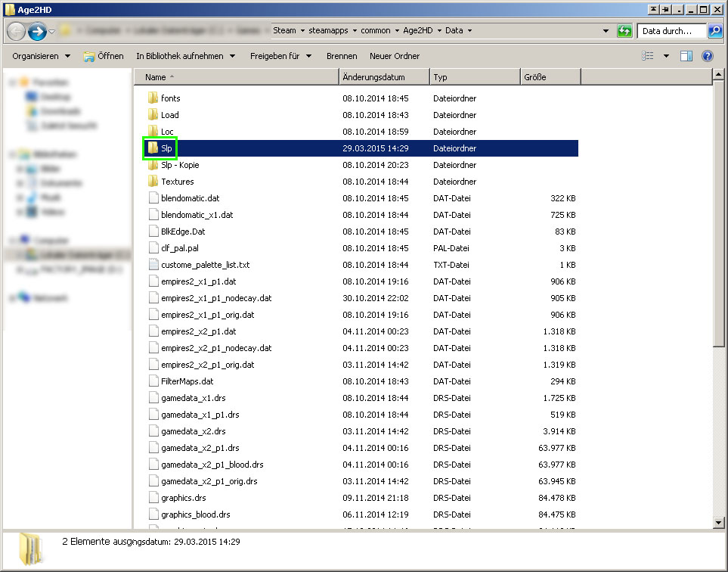
Task: Select the Load folder icon
Action: (153, 115)
